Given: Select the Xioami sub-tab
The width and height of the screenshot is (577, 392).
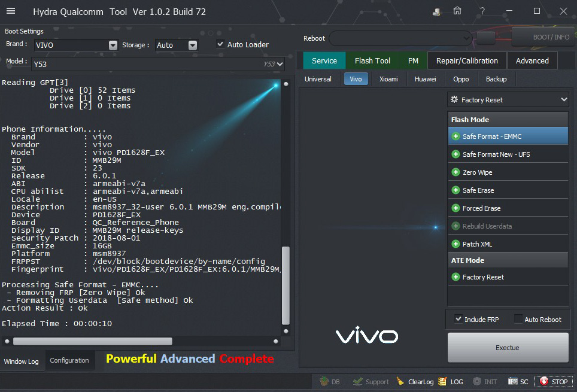Looking at the screenshot, I should tap(388, 79).
